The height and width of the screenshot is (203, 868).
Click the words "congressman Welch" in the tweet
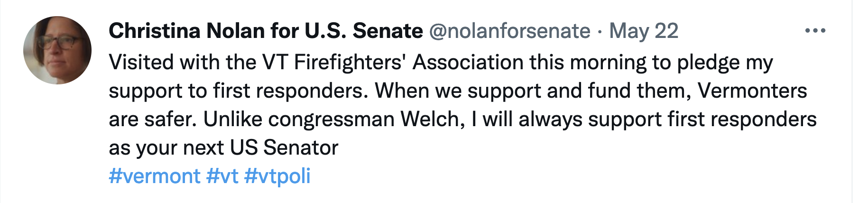point(366,119)
